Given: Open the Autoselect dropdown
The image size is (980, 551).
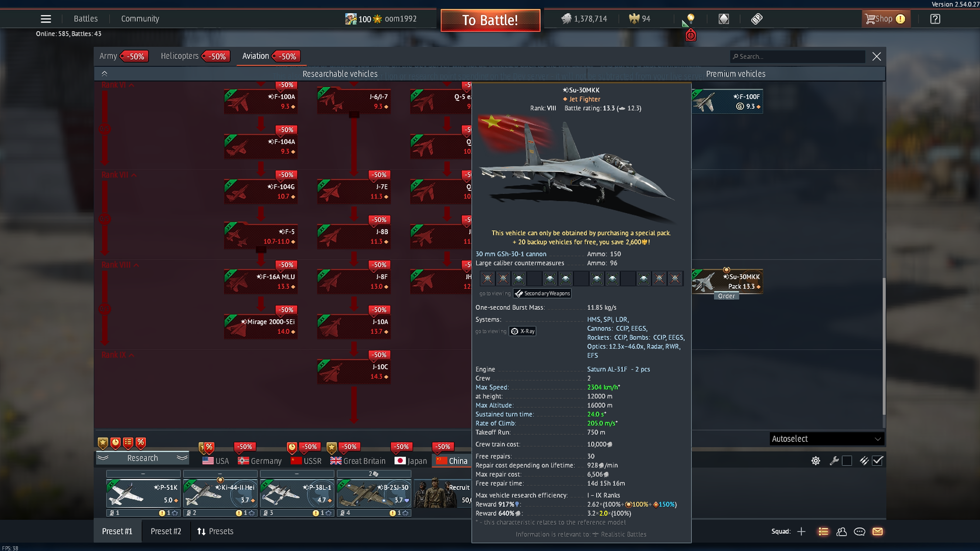Looking at the screenshot, I should click(x=826, y=439).
